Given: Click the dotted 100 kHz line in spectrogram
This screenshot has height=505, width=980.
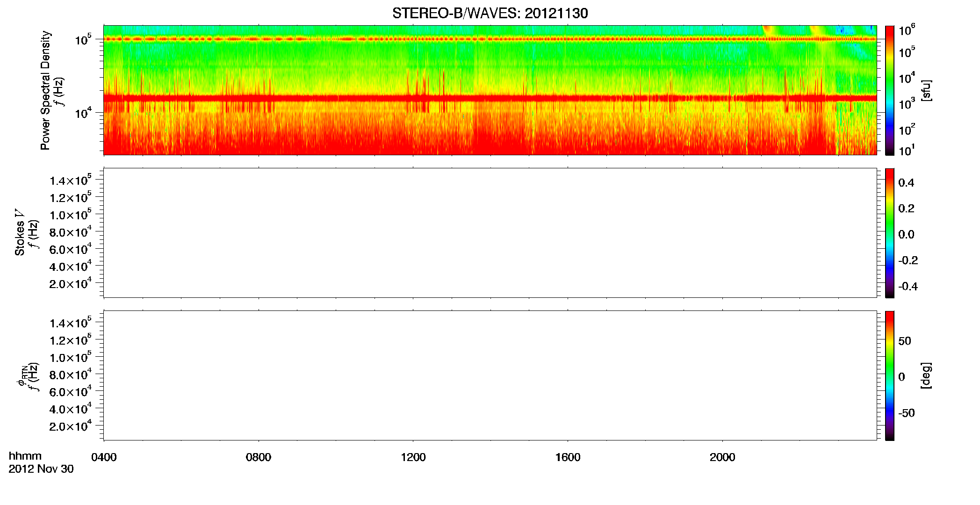Looking at the screenshot, I should (x=490, y=39).
